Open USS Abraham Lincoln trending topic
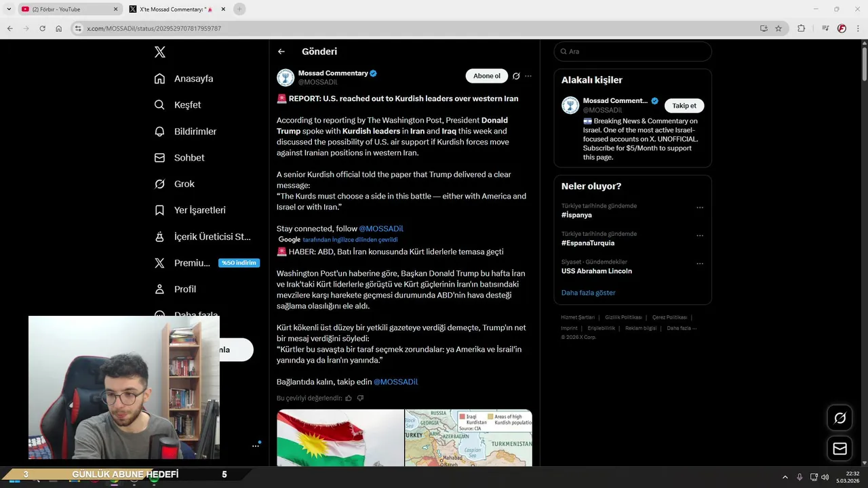 (x=597, y=271)
